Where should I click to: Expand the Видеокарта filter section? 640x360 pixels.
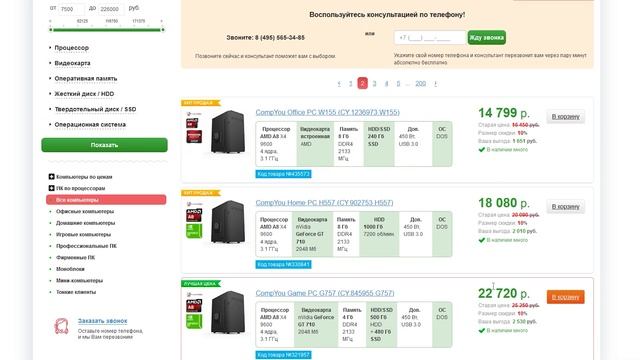coord(72,63)
